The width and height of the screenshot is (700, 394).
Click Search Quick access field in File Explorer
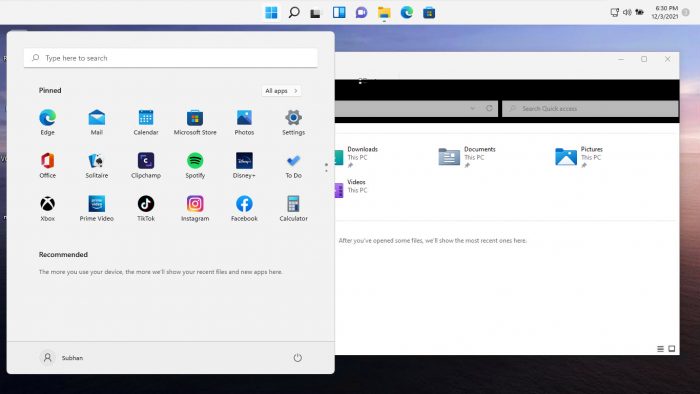590,108
